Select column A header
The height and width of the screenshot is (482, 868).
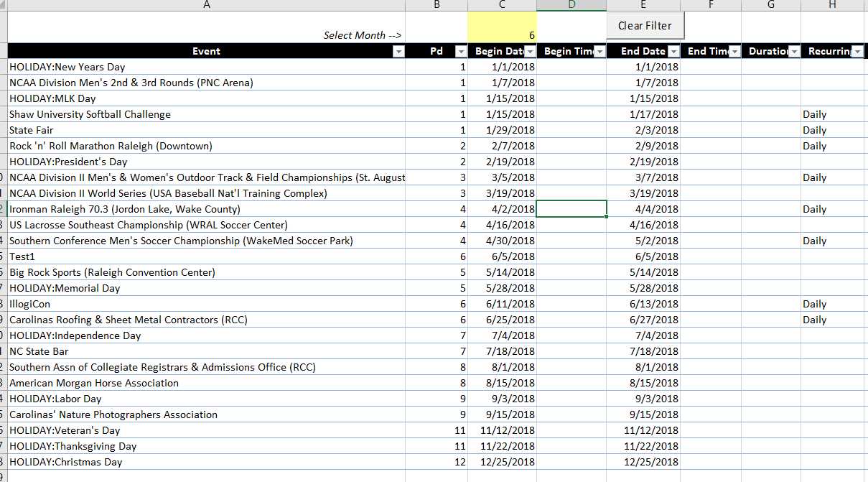(207, 5)
